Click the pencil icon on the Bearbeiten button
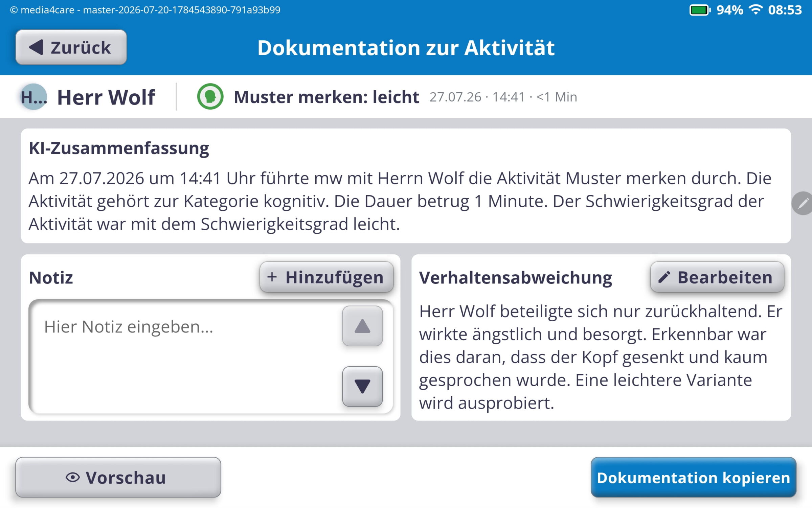This screenshot has width=812, height=508. 664,277
